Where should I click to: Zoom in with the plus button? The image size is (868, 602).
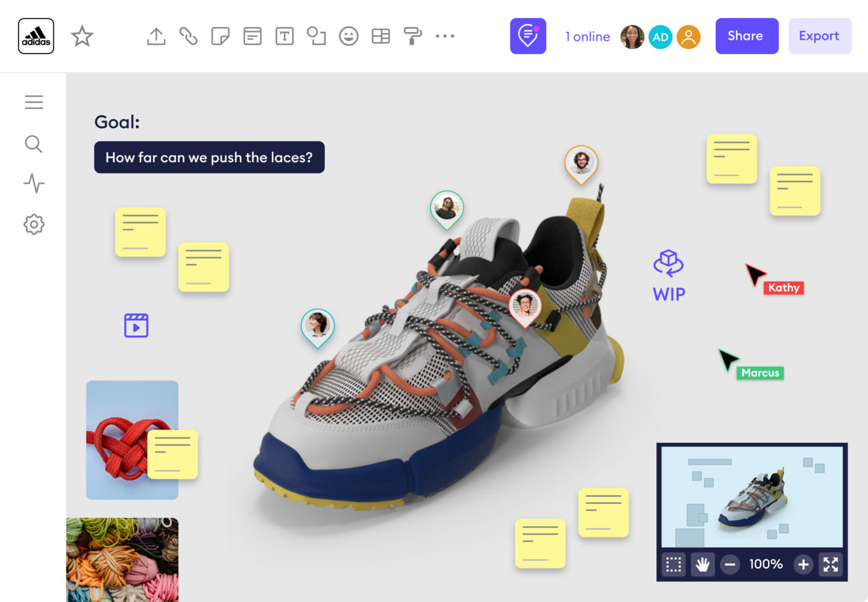tap(803, 565)
